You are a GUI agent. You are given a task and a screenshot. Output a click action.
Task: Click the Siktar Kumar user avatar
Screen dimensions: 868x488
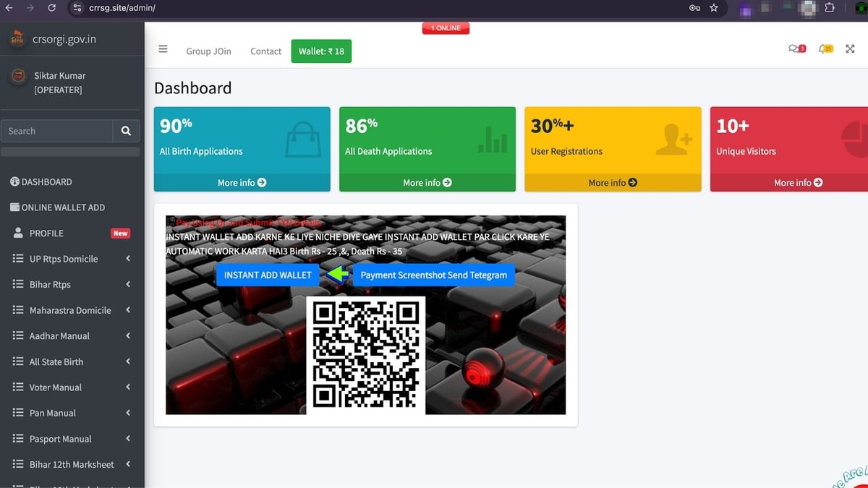coord(17,77)
